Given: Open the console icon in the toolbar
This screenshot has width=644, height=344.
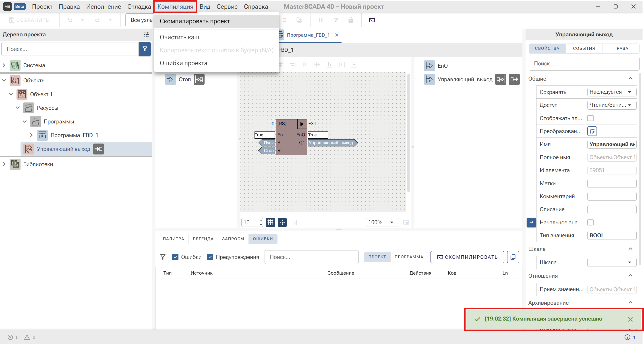Looking at the screenshot, I should click(x=372, y=20).
